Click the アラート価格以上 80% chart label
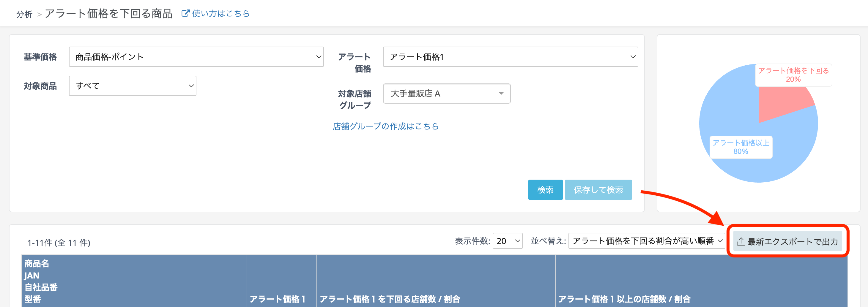The height and width of the screenshot is (307, 868). click(x=741, y=147)
